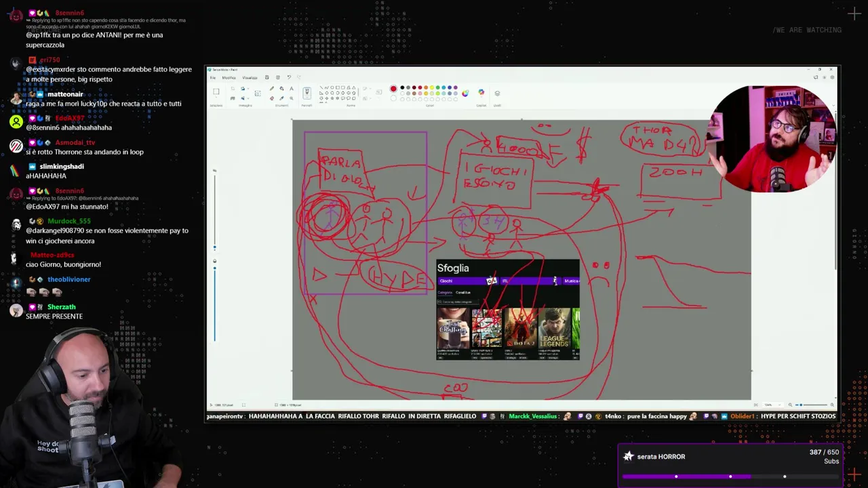This screenshot has width=868, height=488.
Task: Click the Marckk_Vessalius name in the ticker
Action: click(x=532, y=416)
